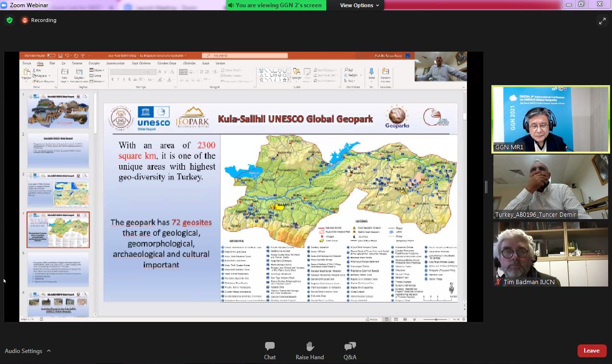Click the green 'You are viewing GGN 2's screen' banner
612x364 pixels.
click(x=276, y=5)
